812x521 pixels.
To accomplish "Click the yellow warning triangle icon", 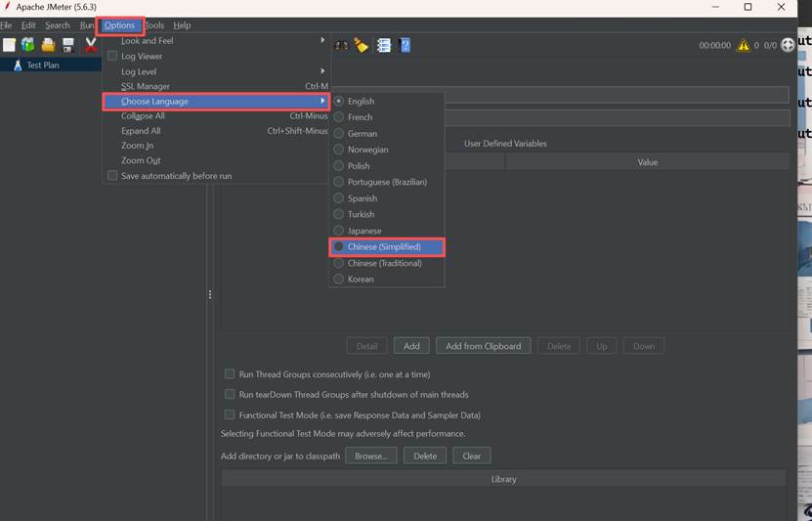I will 744,46.
